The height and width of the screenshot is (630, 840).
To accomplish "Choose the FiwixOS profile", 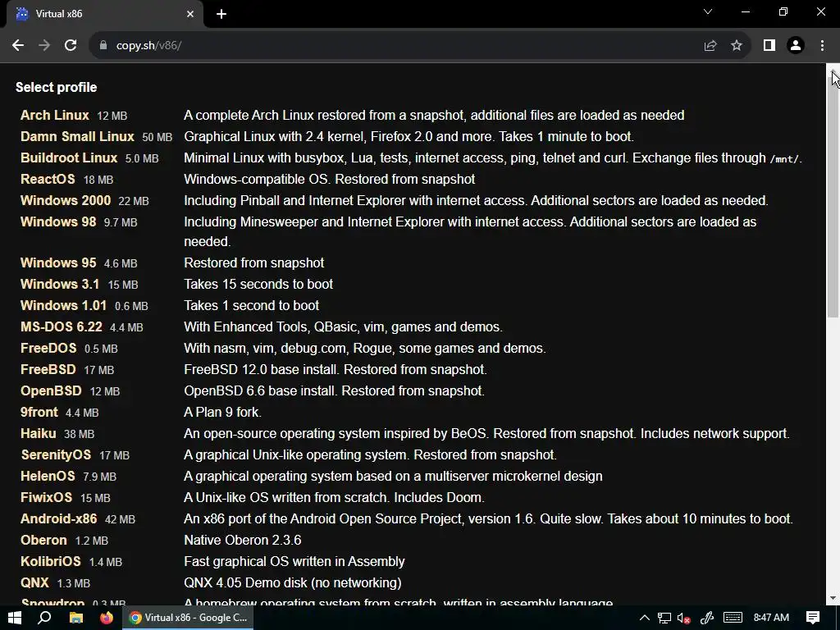I will 46,497.
